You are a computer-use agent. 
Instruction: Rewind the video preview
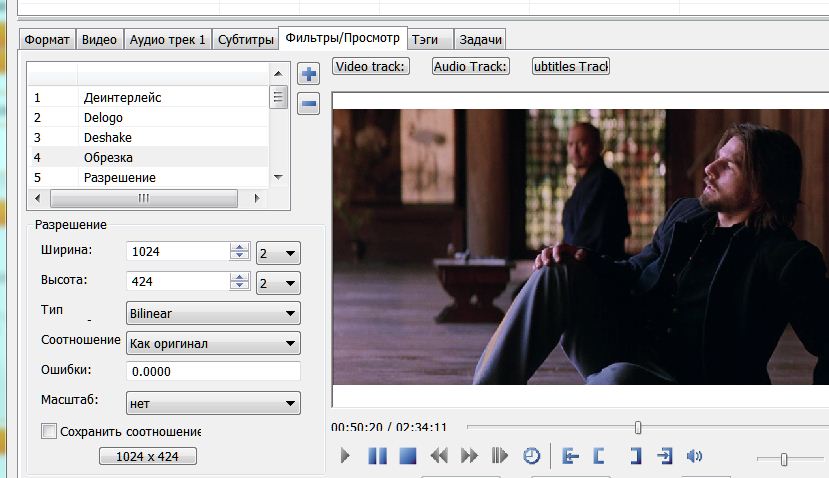[439, 455]
